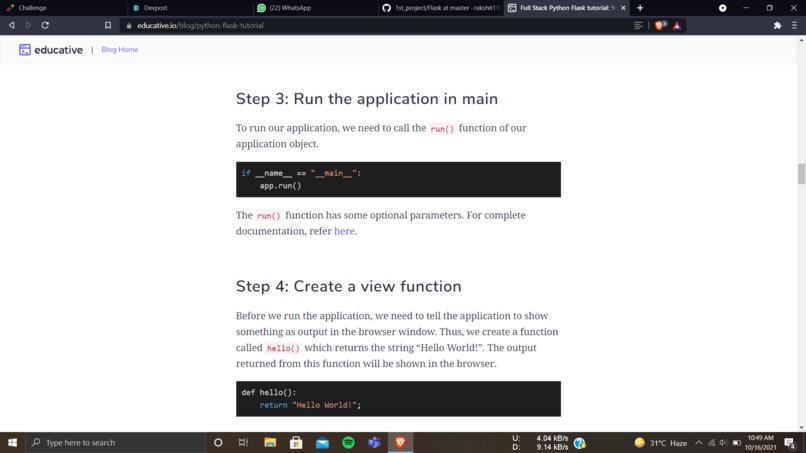Click the Wi-Fi network tray icon
The height and width of the screenshot is (453, 806).
tap(711, 443)
